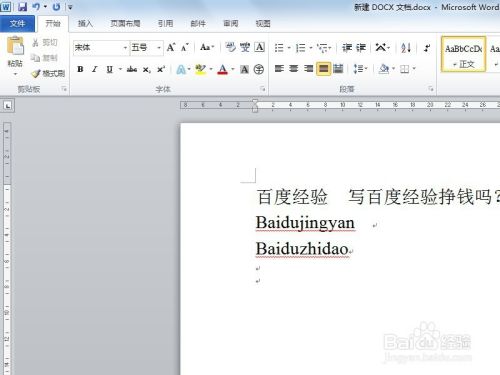Click the Sort icon
Screen dimensions: 500x375
click(x=406, y=48)
